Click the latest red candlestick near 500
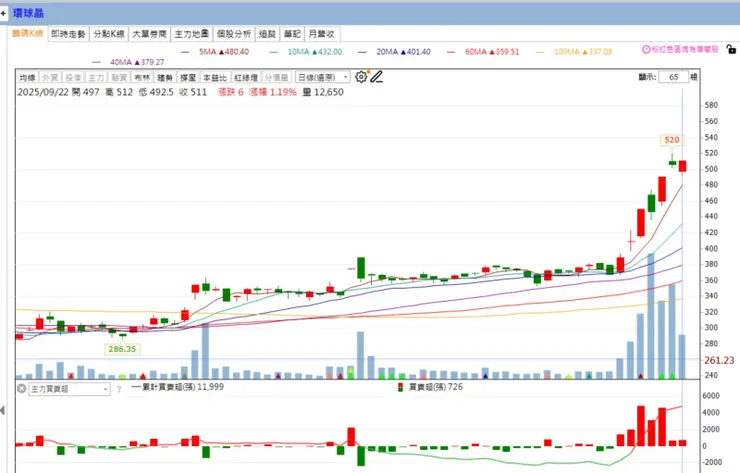The image size is (740, 473). [682, 166]
